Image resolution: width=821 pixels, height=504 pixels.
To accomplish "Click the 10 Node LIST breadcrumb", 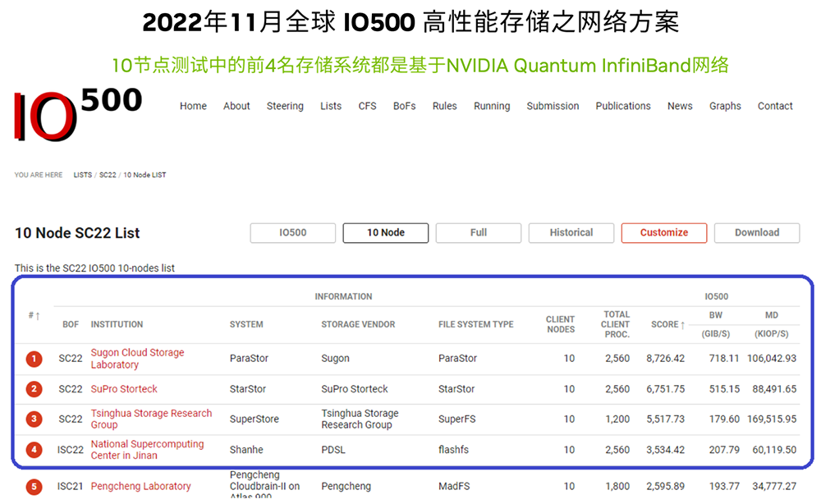I will (x=144, y=175).
